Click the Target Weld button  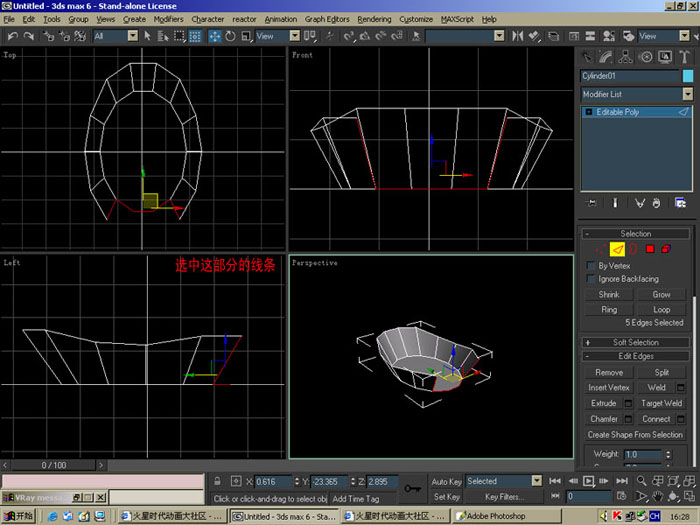click(x=661, y=403)
